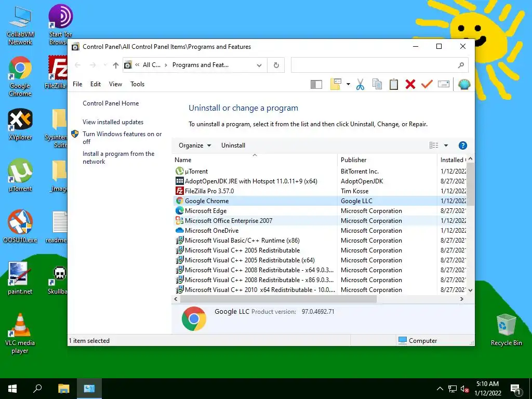Open the Organize dropdown
The image size is (532, 399).
(195, 145)
